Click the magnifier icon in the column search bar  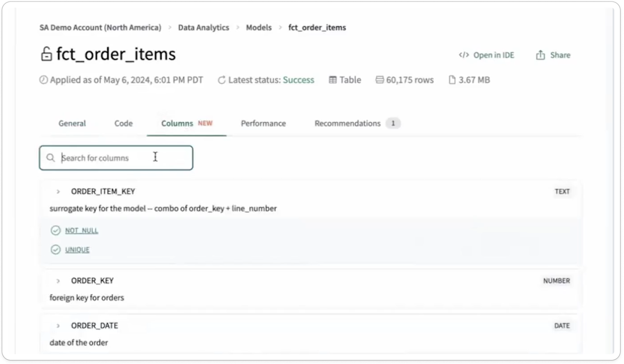(50, 158)
